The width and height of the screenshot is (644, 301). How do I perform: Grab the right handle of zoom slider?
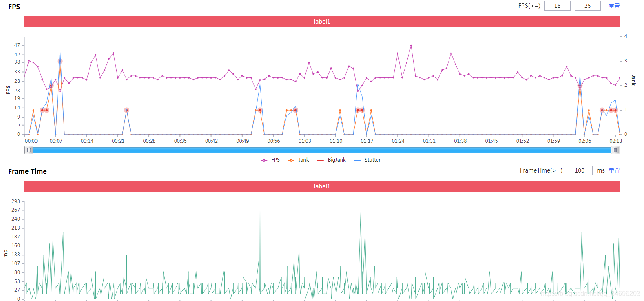pyautogui.click(x=615, y=150)
